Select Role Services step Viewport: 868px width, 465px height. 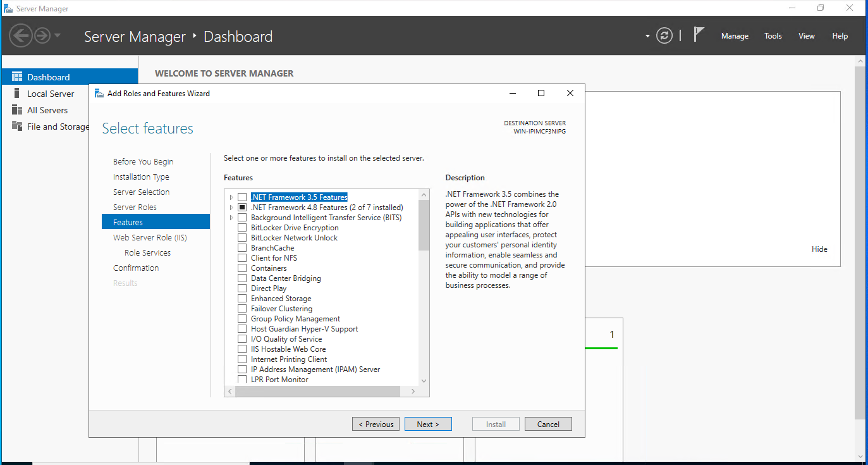tap(147, 253)
